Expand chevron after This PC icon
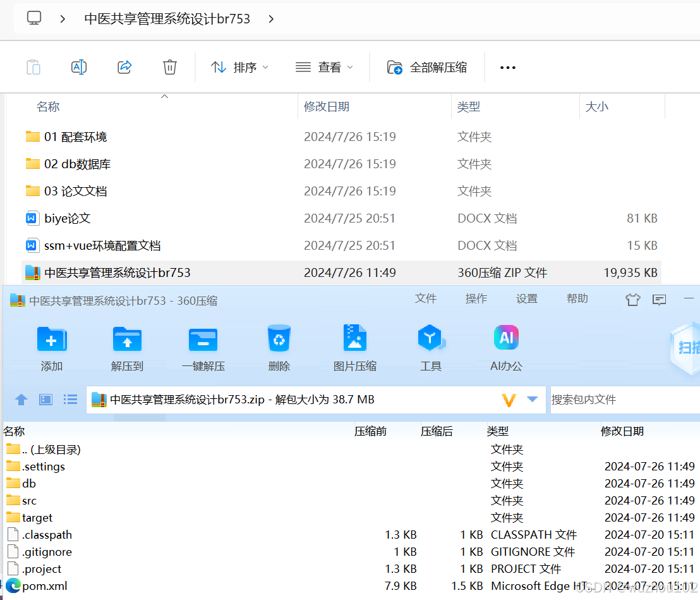This screenshot has width=700, height=600. [x=63, y=19]
